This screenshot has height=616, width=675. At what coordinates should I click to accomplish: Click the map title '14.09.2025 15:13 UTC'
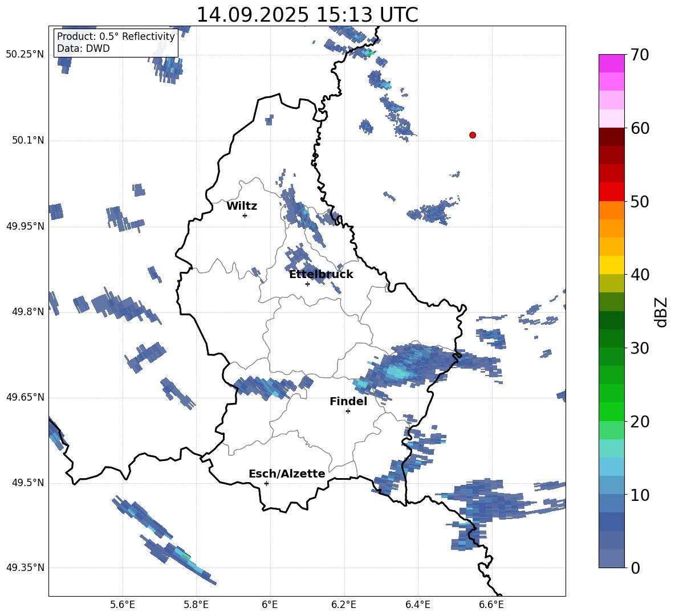(x=307, y=15)
